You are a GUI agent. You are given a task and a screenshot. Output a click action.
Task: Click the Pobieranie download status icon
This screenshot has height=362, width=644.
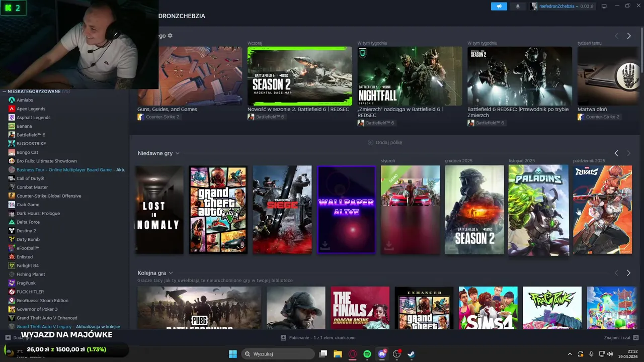click(x=283, y=338)
